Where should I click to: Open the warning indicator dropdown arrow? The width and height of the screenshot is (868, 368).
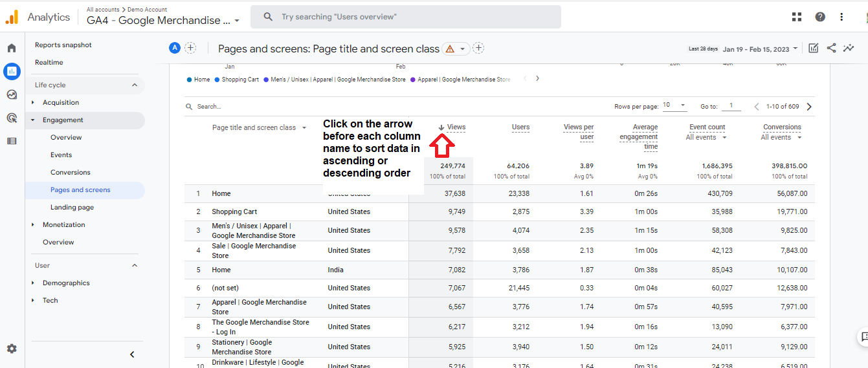(x=463, y=49)
